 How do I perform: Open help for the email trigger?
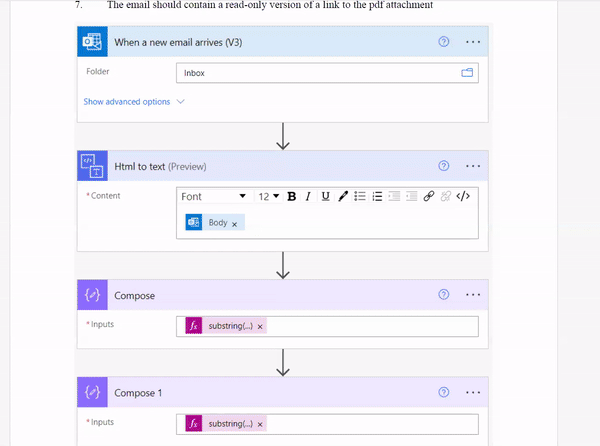tap(443, 42)
